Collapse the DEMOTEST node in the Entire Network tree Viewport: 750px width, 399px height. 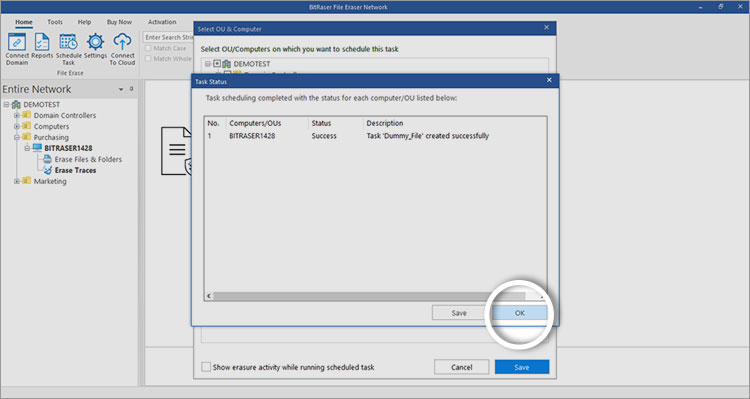[7, 104]
